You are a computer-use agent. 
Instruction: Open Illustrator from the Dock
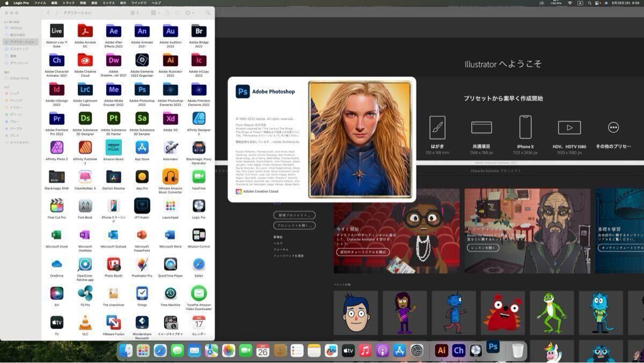point(442,351)
